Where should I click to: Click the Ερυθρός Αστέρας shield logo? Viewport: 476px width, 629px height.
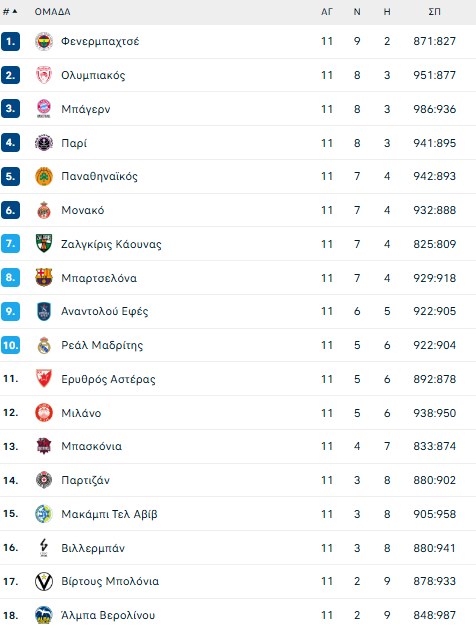point(44,379)
